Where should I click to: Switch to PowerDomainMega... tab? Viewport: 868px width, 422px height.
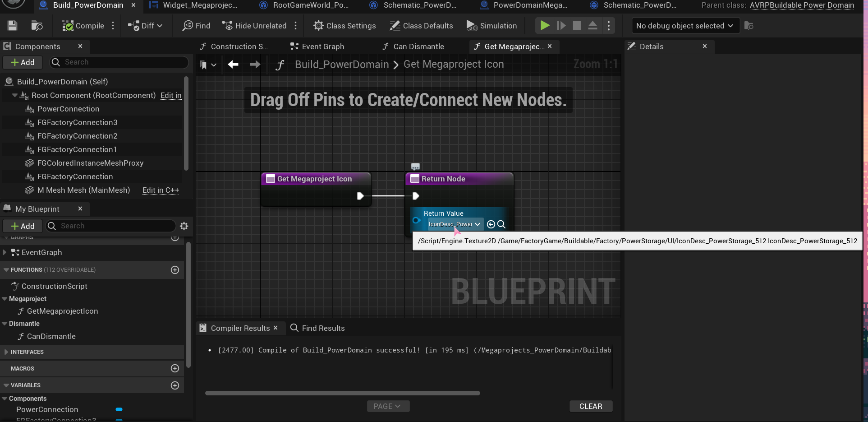tap(524, 5)
